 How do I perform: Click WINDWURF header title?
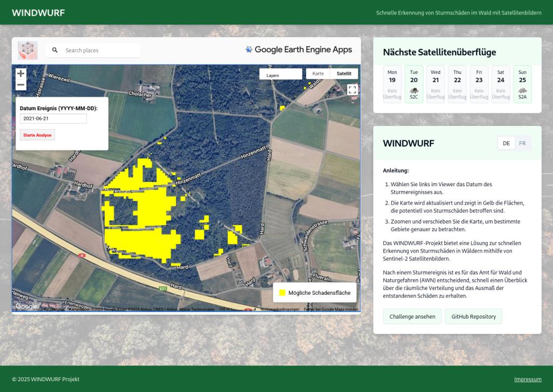(38, 13)
